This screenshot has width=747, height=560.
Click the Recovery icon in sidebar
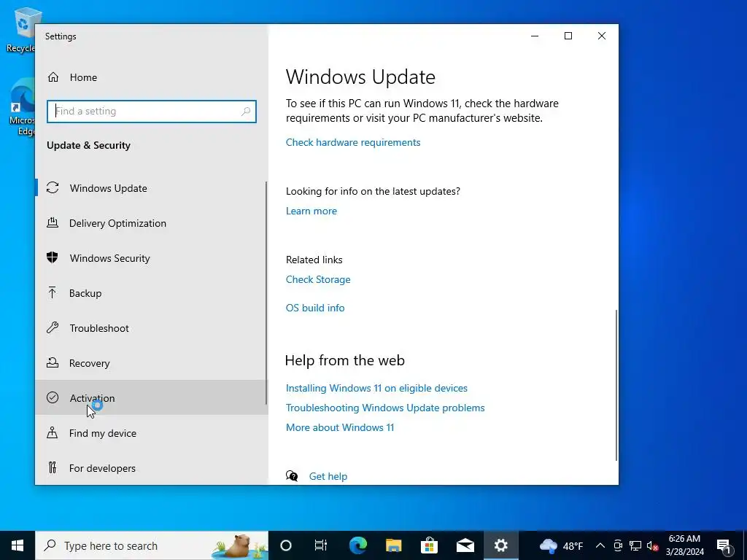pos(53,363)
